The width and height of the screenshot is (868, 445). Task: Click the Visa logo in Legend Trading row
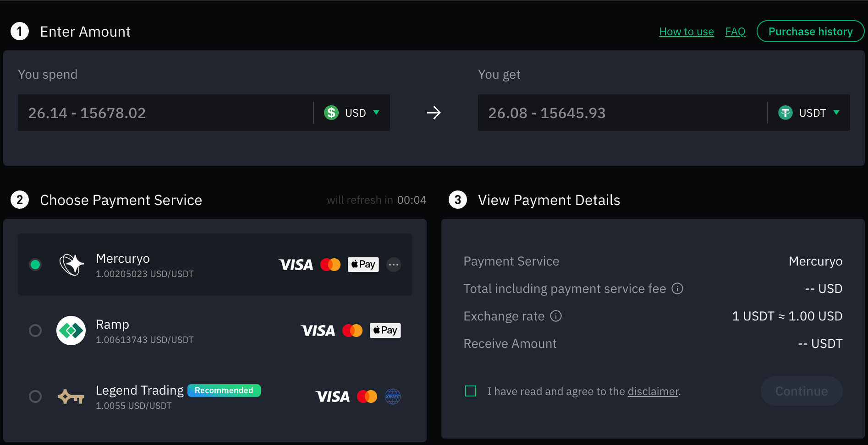coord(333,396)
